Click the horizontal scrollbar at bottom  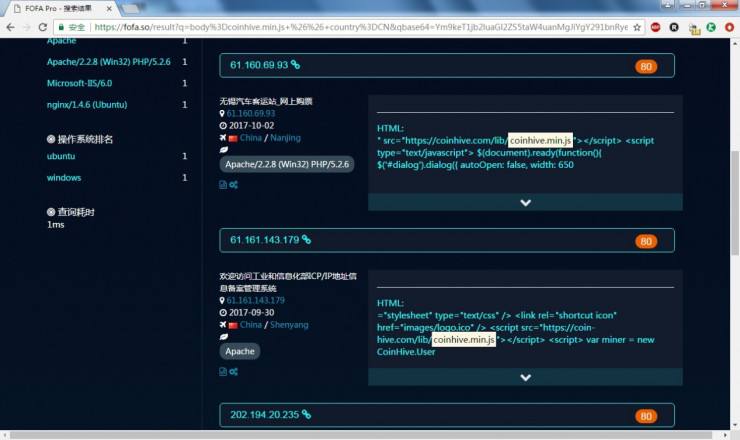[361, 435]
